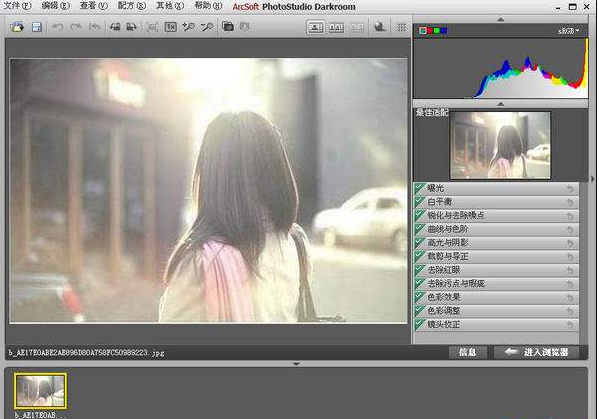599x419 pixels.
Task: Expand the 高光与阴影 panel header
Action: tap(496, 243)
